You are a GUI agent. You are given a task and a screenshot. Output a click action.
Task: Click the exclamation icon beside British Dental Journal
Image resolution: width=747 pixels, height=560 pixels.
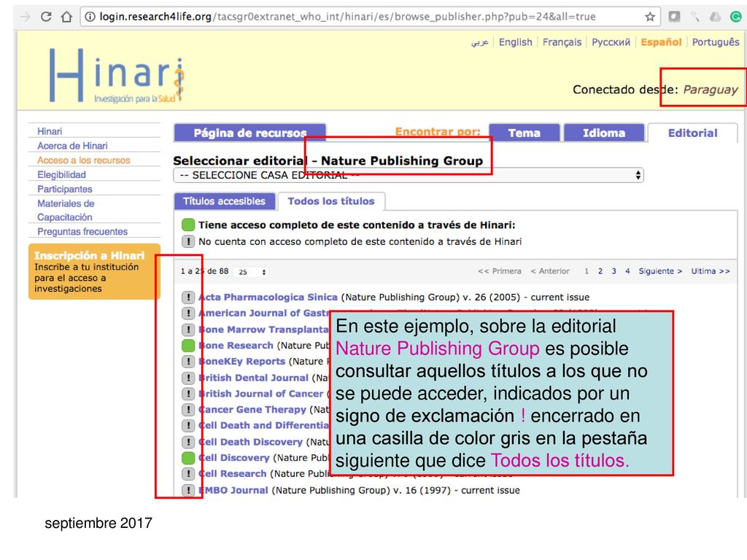pos(188,378)
